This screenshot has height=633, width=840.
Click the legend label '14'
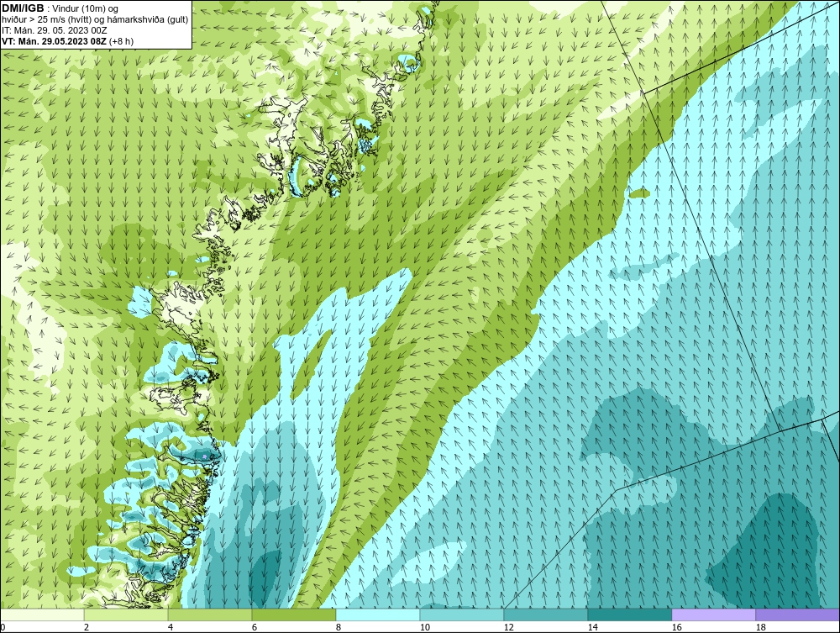(593, 627)
